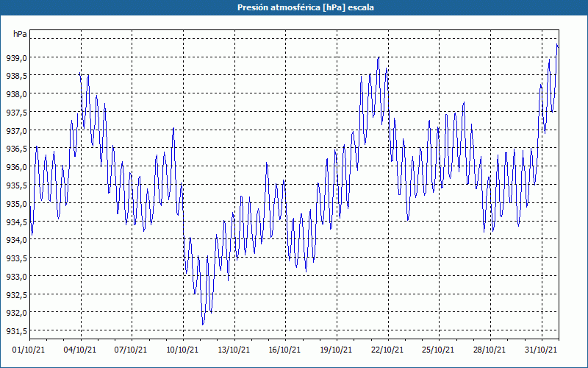The height and width of the screenshot is (368, 588).
Task: Click the 16/10/21 date label
Action: pos(284,350)
